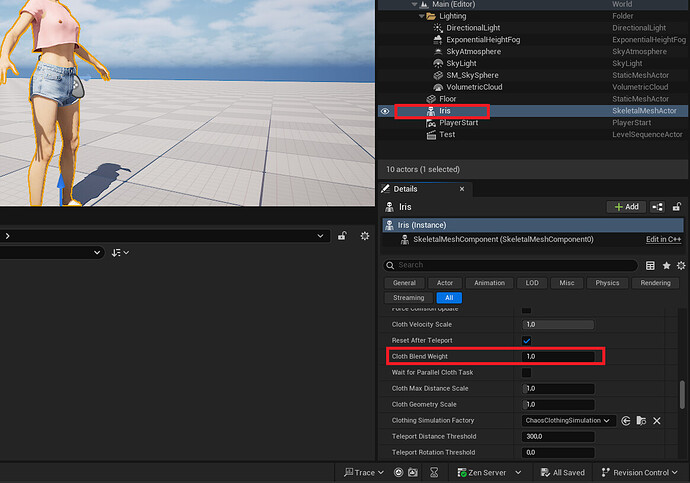Click the '10 actors (1 selected)' status text
Screen dimensions: 690x483
coord(423,169)
